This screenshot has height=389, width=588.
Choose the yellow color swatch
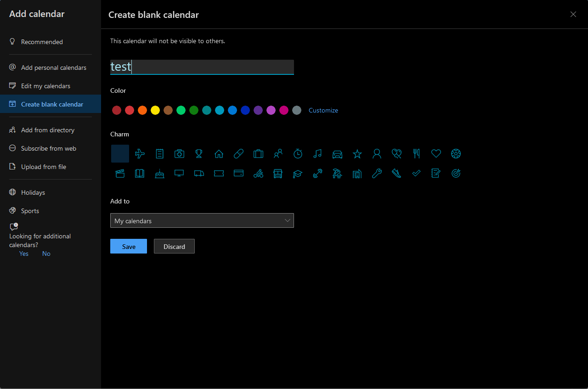[155, 110]
